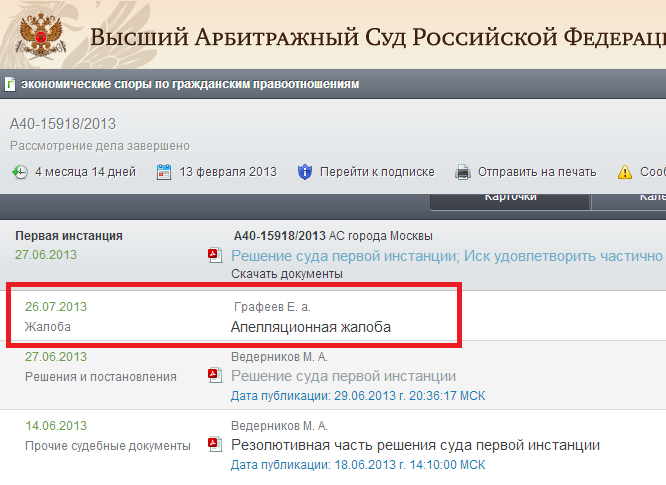
Task: Click the yellow warning triangle icon
Action: 624,172
